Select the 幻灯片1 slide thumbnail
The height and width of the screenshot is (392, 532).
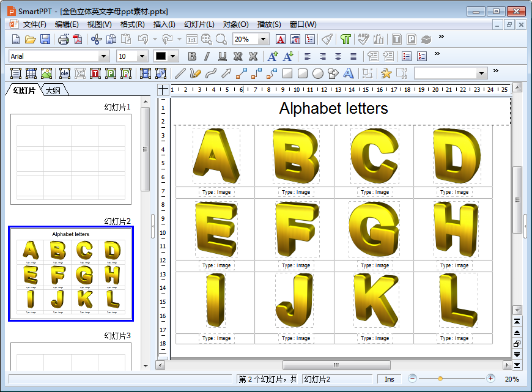pos(71,159)
